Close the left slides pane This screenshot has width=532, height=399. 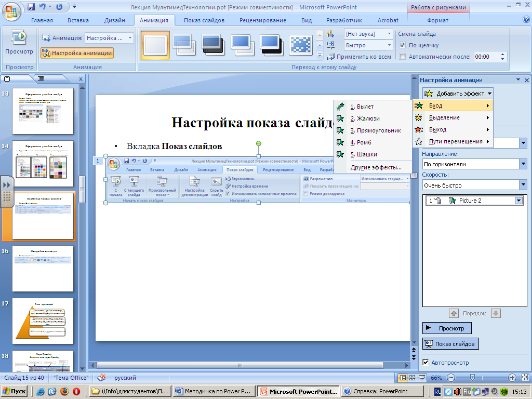pos(81,79)
